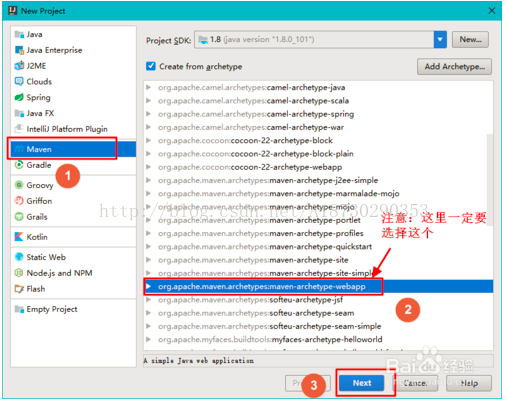Select the Griffon icon

coord(19,201)
